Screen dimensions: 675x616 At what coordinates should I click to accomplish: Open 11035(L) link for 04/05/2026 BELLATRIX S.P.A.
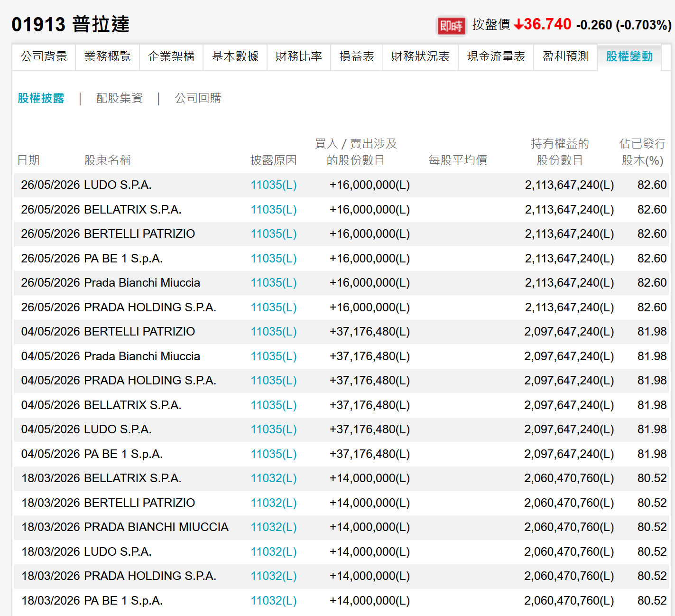[x=274, y=405]
